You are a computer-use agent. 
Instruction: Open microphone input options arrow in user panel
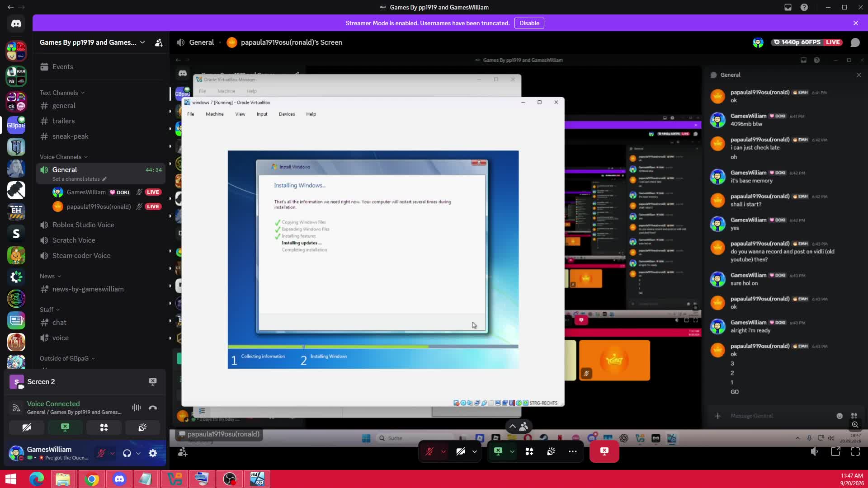pos(113,453)
